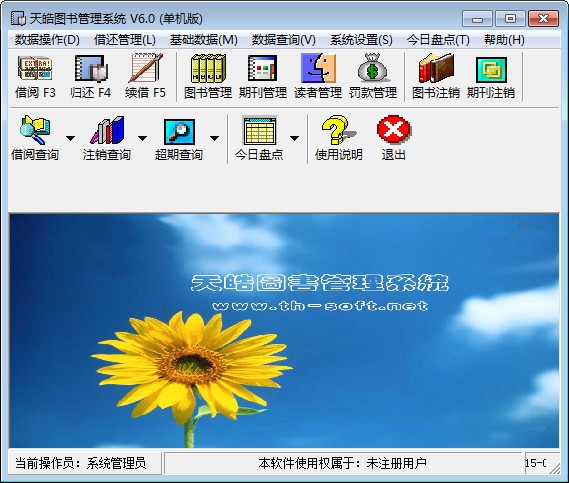This screenshot has height=483, width=569.
Task: Expand the 借阅查询 dropdown arrow
Action: click(70, 138)
